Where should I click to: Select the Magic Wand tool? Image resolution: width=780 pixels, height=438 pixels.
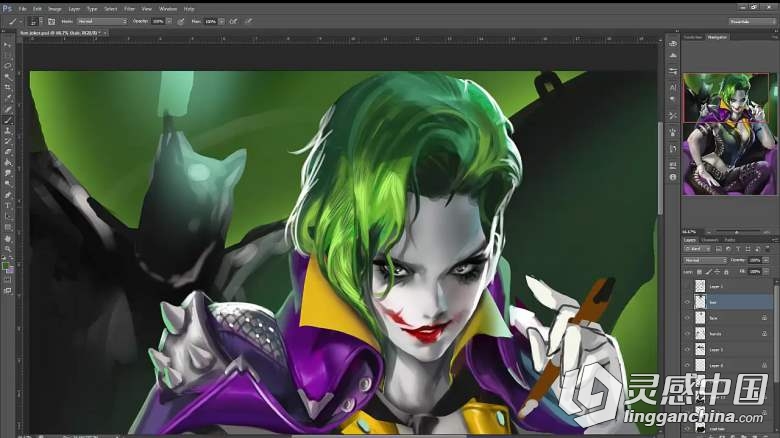[x=7, y=77]
